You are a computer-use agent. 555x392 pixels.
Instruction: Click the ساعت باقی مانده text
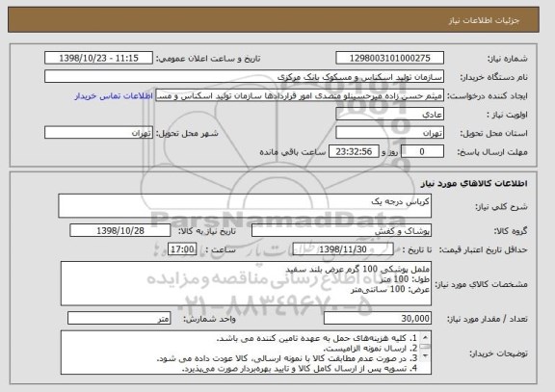292,152
